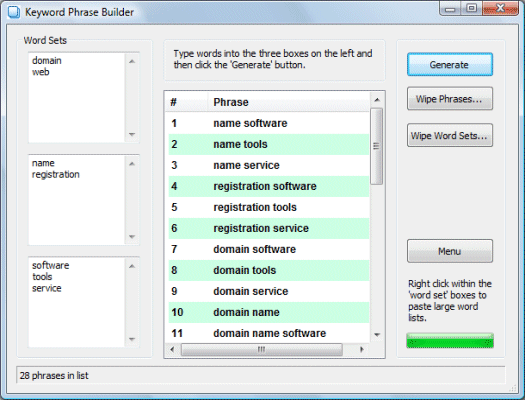Viewport: 525px width, 400px height.
Task: Click the Keyword Phrase Builder title bar icon
Action: pyautogui.click(x=14, y=12)
